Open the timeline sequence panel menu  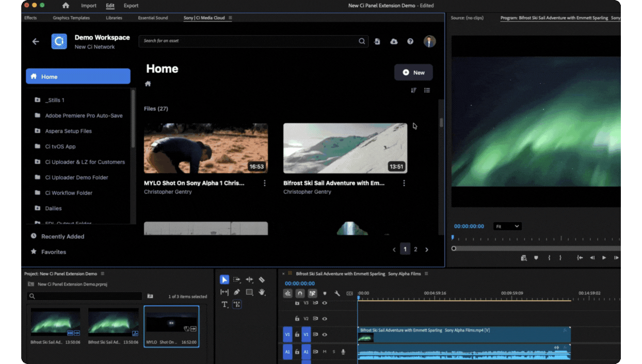coord(426,274)
